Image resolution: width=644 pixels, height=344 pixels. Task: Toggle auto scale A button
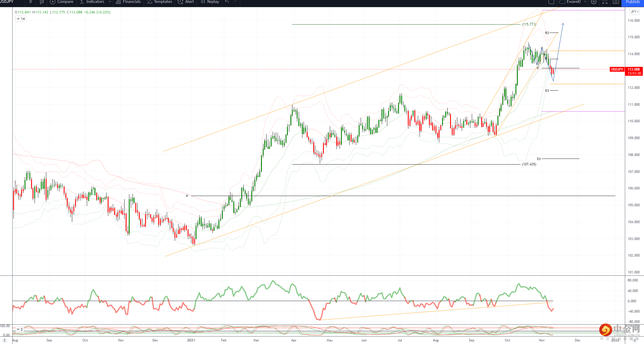click(x=635, y=340)
